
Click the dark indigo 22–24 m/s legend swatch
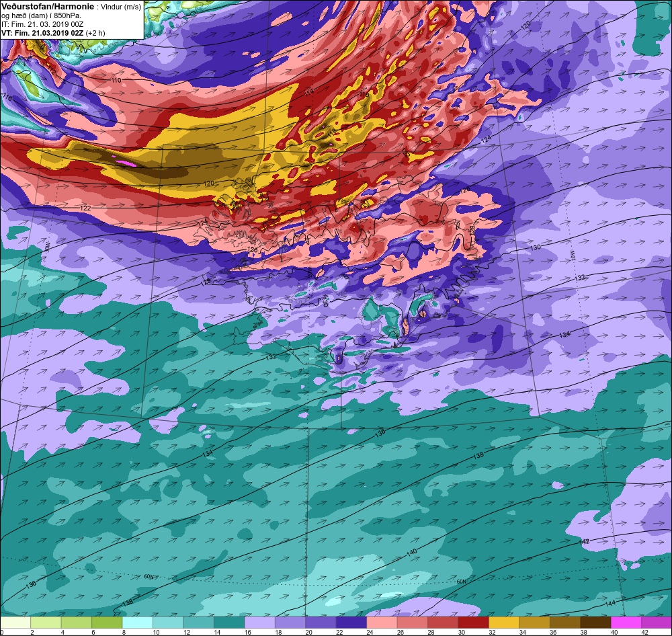351,623
